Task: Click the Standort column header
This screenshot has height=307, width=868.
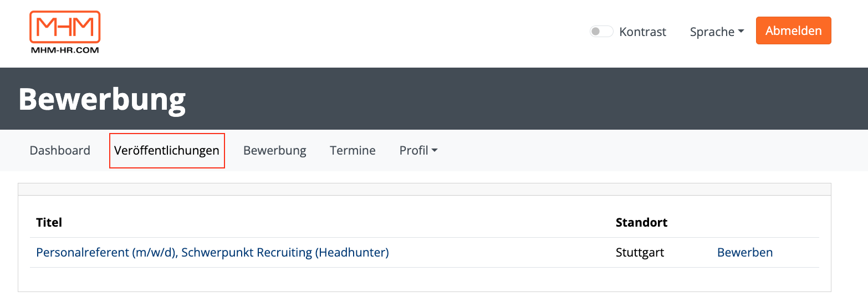Action: pos(641,223)
